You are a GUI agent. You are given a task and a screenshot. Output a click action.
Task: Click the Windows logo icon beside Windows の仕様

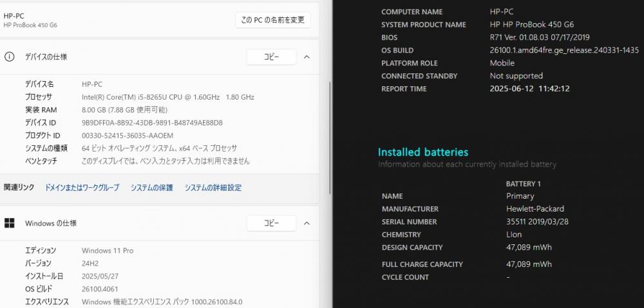9,223
